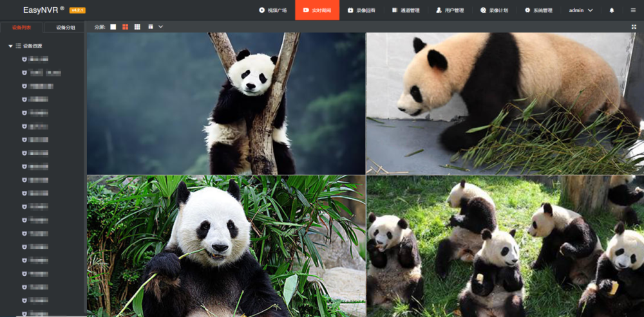Screen dimensions: 644x317
Task: Select the video of panda eating bamboo
Action: [x=226, y=246]
